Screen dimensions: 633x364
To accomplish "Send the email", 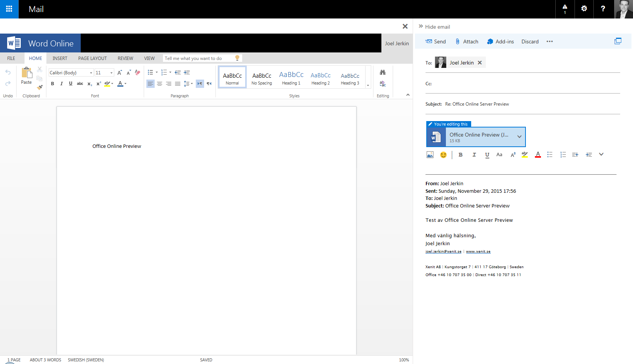I will click(436, 41).
